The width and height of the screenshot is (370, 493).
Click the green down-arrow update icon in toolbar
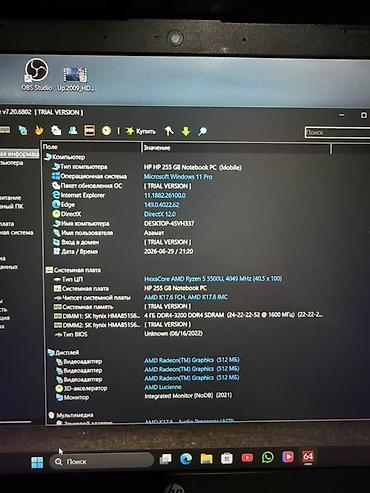click(x=186, y=131)
